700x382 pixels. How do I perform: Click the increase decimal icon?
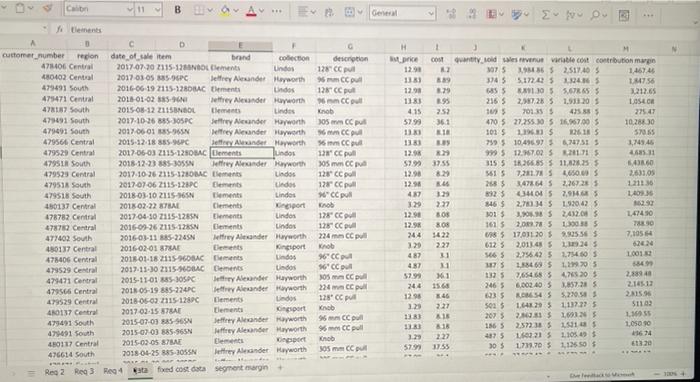point(452,14)
